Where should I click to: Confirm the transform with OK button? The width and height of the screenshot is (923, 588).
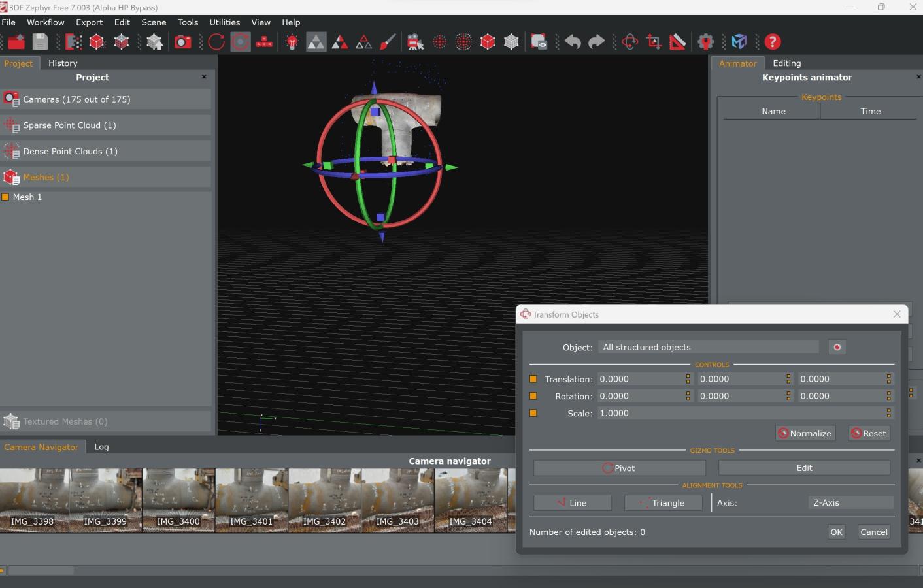836,532
